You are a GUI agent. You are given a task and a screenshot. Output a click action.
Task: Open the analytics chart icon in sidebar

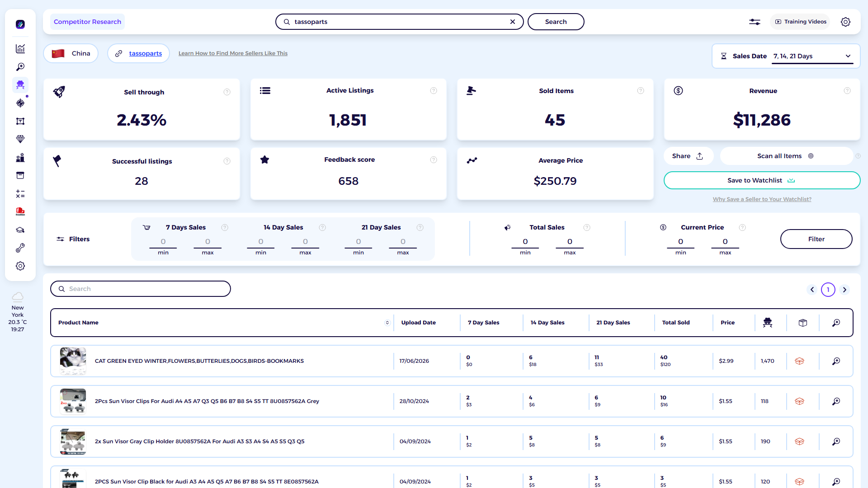20,49
